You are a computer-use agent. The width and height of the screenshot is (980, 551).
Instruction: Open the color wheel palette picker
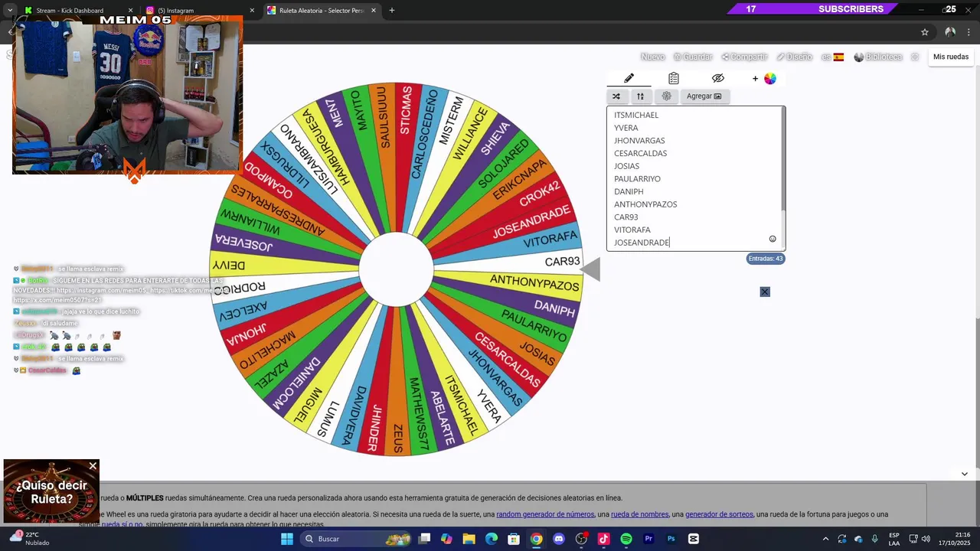(x=769, y=79)
